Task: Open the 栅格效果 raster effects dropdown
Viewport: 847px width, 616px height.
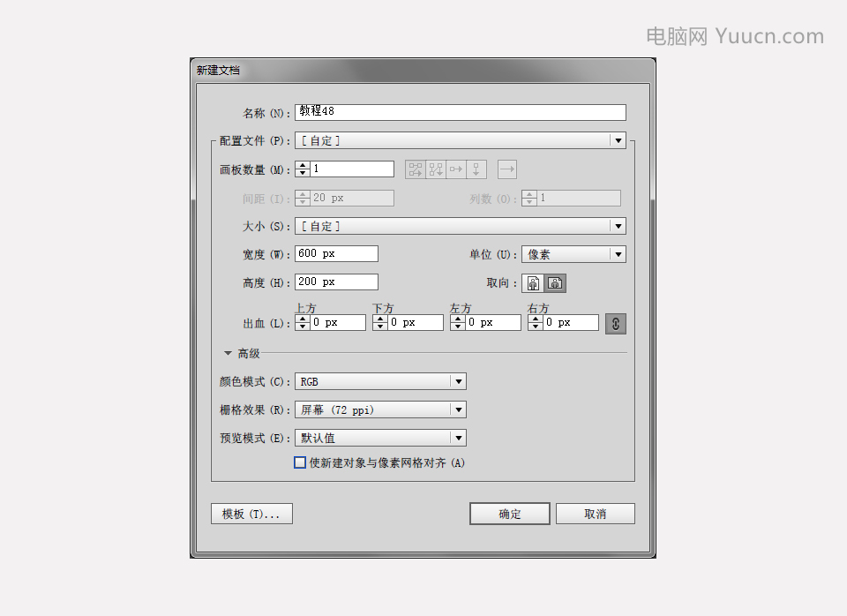Action: (x=380, y=409)
